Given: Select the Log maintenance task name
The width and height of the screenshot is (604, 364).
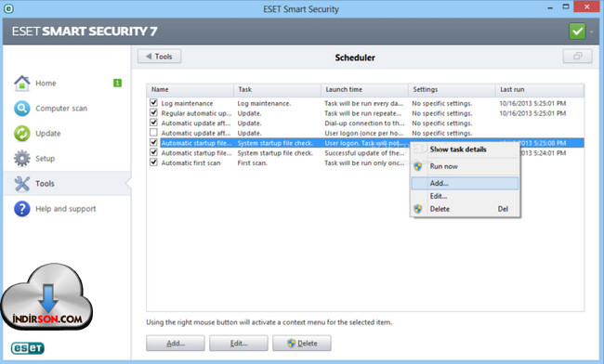Looking at the screenshot, I should (x=187, y=103).
